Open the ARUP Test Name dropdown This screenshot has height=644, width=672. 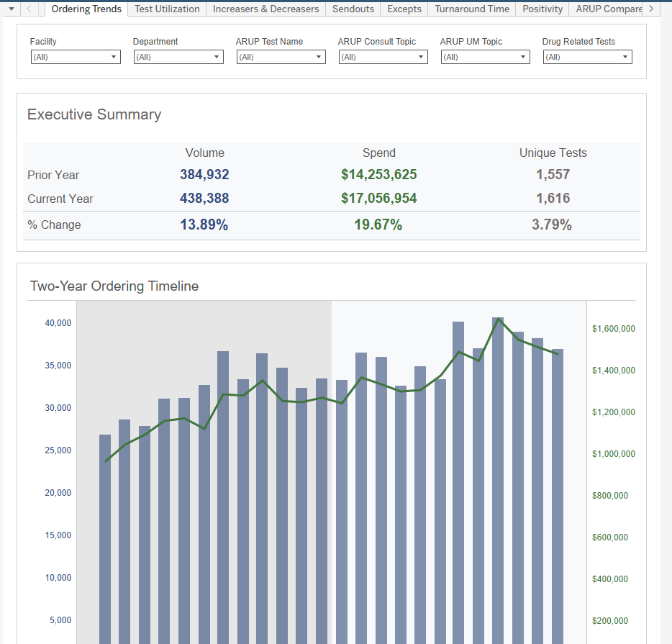281,57
